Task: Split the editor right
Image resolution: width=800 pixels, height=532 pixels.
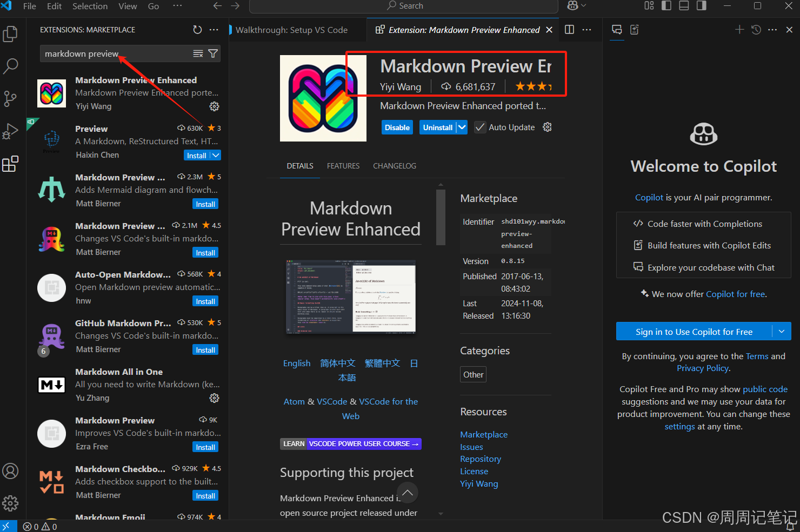Action: [x=569, y=30]
